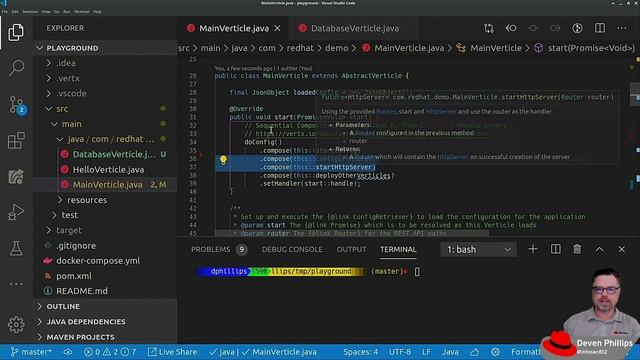Open DatabaseVerticle.java in the file tree
Image resolution: width=640 pixels, height=360 pixels.
pyautogui.click(x=114, y=154)
